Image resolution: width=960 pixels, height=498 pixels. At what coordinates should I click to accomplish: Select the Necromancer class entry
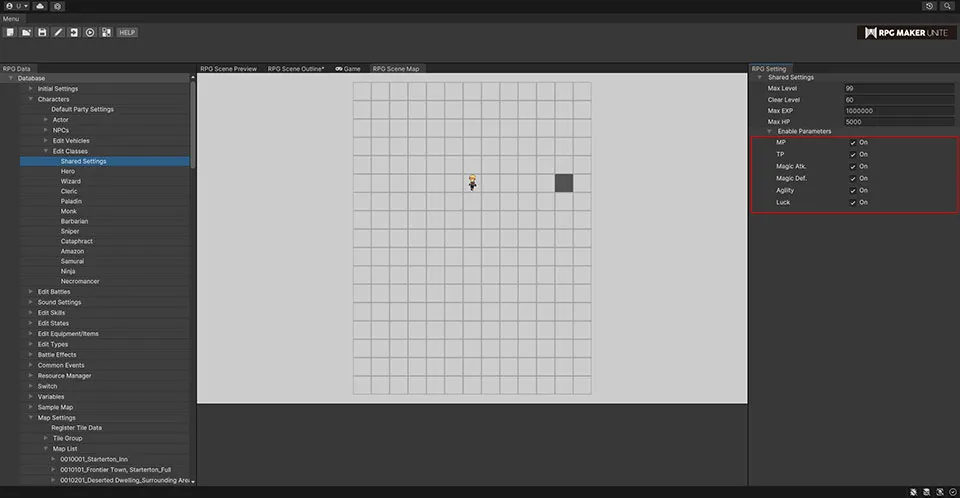(80, 281)
